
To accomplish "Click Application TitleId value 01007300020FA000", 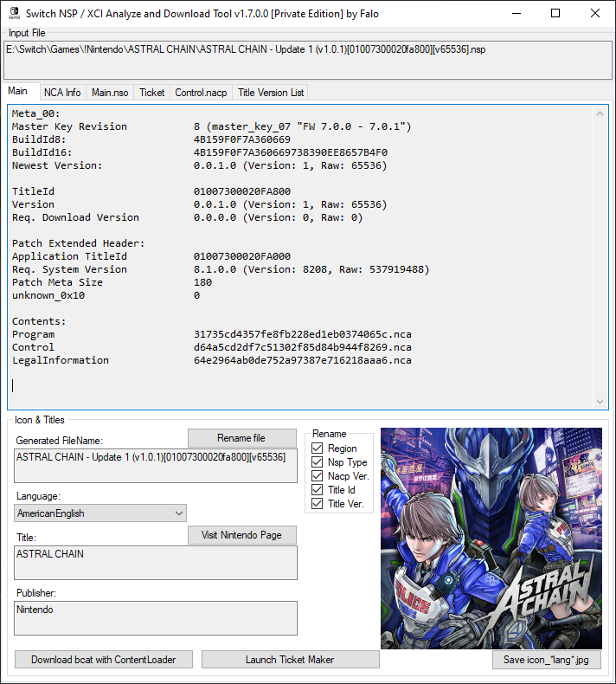I will pyautogui.click(x=242, y=256).
